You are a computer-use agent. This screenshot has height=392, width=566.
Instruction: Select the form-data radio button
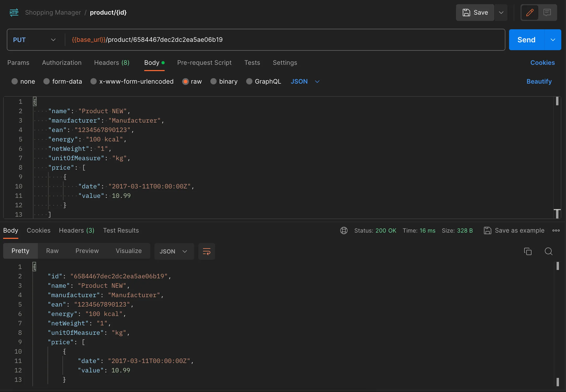pos(47,82)
